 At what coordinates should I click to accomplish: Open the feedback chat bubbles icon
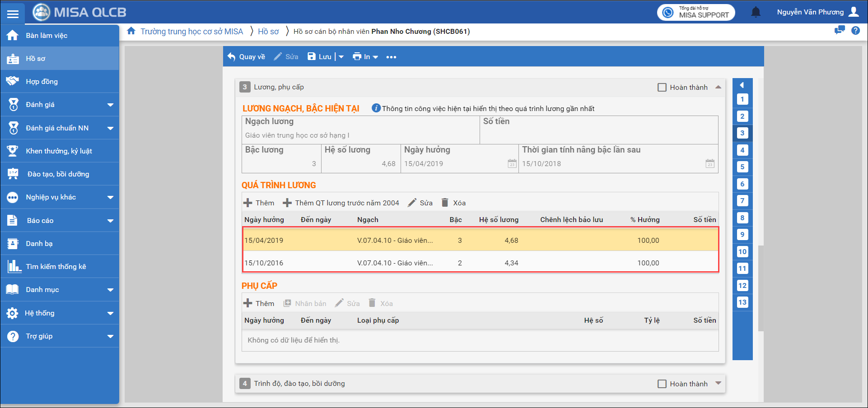(x=840, y=30)
